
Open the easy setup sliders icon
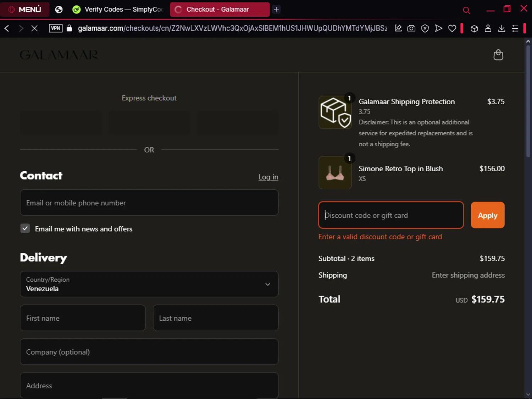(x=515, y=28)
